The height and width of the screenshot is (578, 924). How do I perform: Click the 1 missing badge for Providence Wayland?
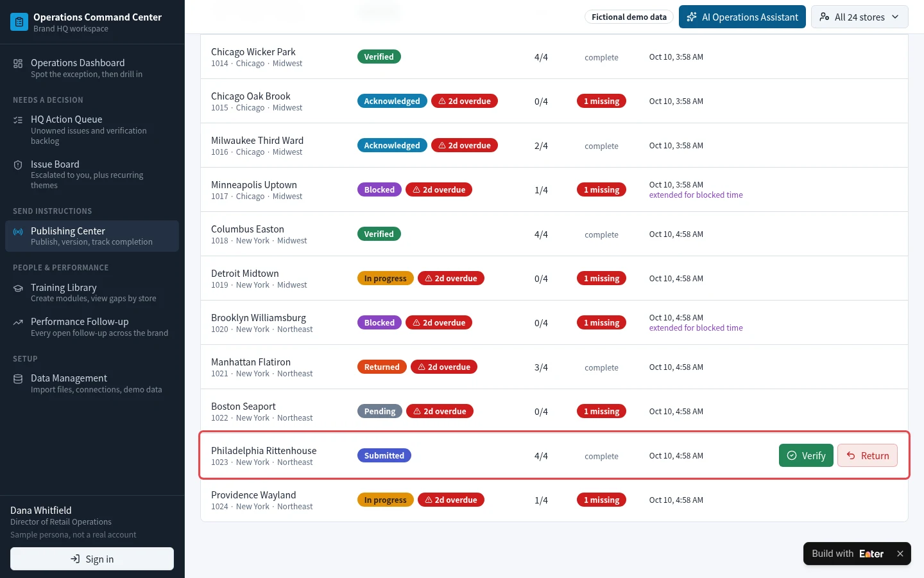point(601,500)
